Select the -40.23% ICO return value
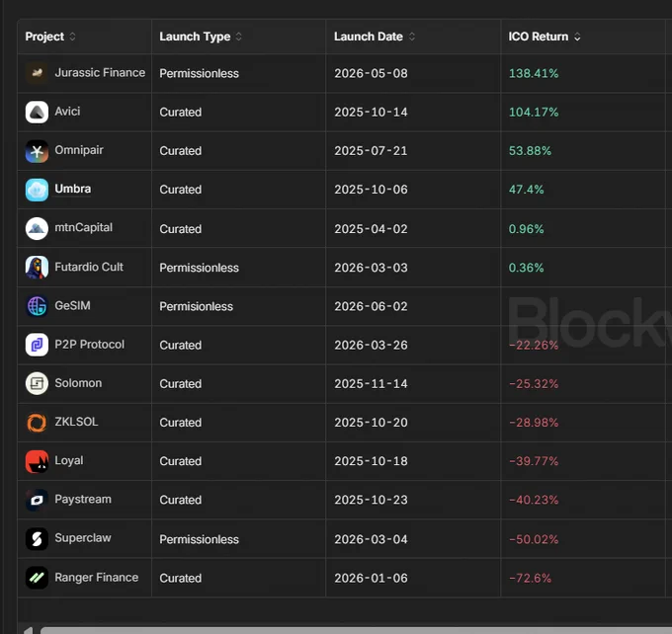Image resolution: width=672 pixels, height=634 pixels. coord(534,500)
